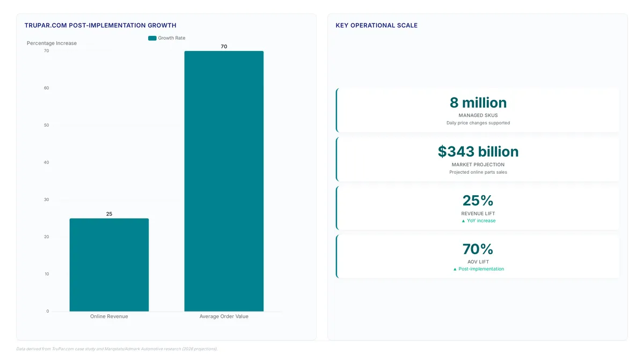Click the Growth Rate legend color swatch

[152, 38]
